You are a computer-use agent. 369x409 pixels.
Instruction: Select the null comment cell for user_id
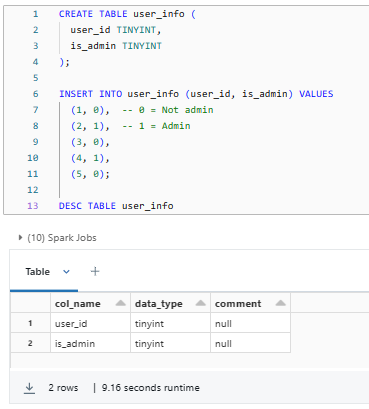click(250, 323)
